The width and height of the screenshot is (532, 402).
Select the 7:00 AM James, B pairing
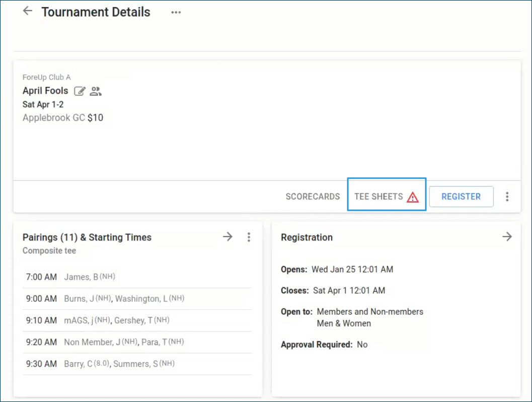[x=137, y=277]
